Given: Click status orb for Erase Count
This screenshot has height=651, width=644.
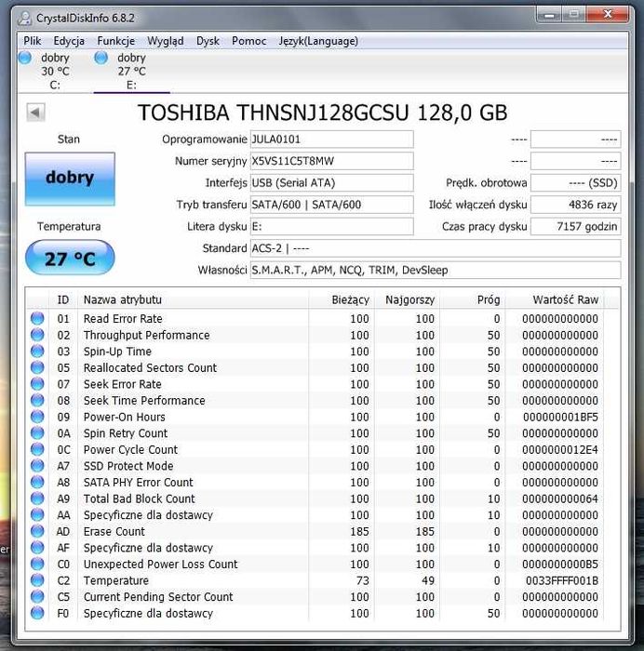Looking at the screenshot, I should (x=37, y=531).
